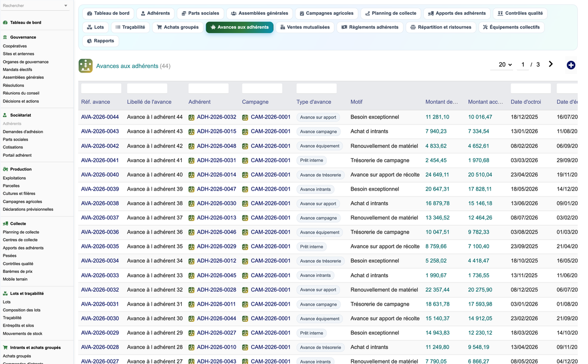Open sidebar Demandes d'adhésion link
Screen dimensions: 588x364
point(23,132)
